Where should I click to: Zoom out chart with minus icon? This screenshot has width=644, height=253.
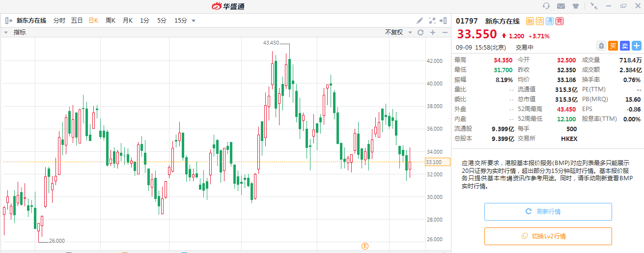445,32
